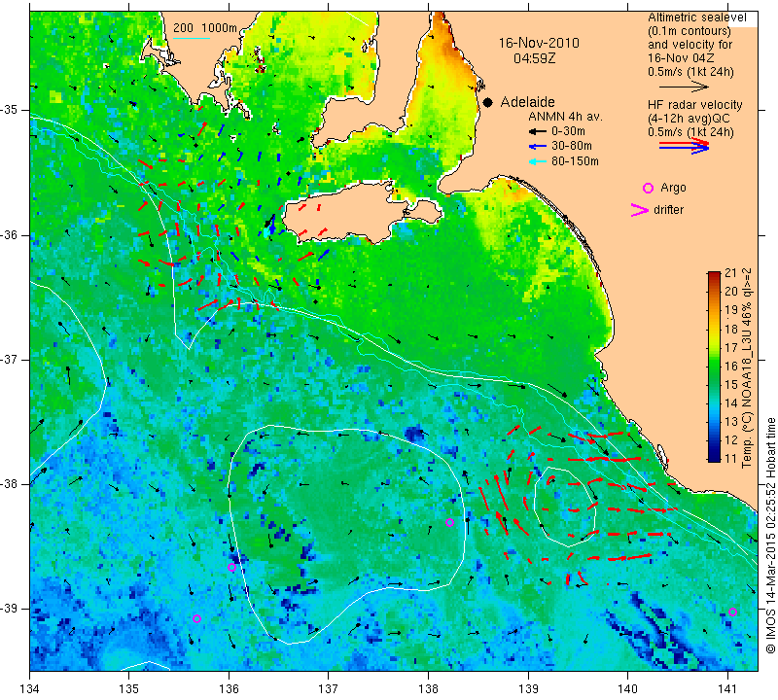The width and height of the screenshot is (778, 700).
Task: Click the 0-30m depth label
Action: coord(568,131)
